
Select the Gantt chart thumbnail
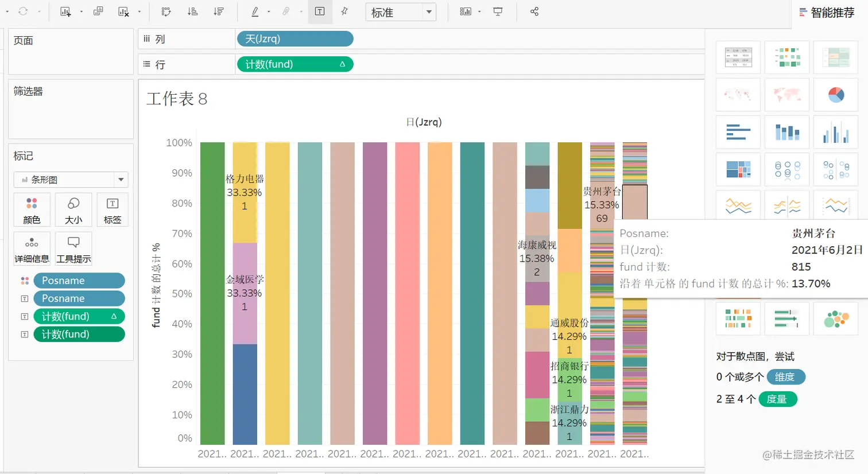point(738,318)
